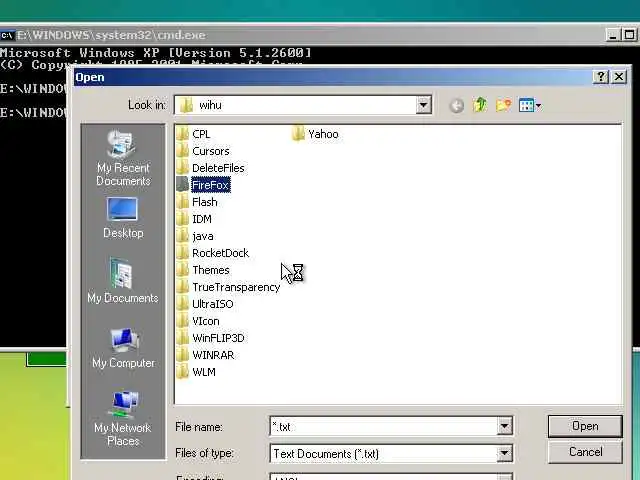Screen dimensions: 640x480
Task: Select the WINRAR folder icon
Action: click(x=182, y=355)
